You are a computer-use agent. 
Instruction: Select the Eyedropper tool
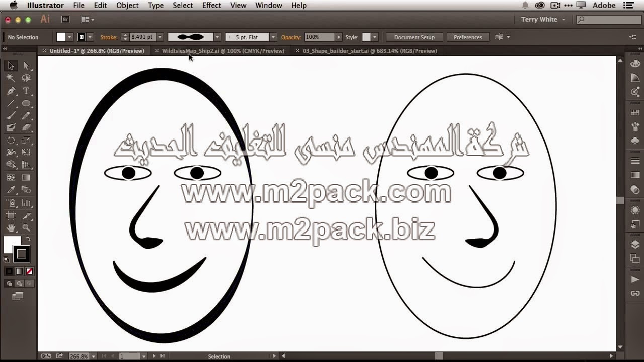coord(11,190)
